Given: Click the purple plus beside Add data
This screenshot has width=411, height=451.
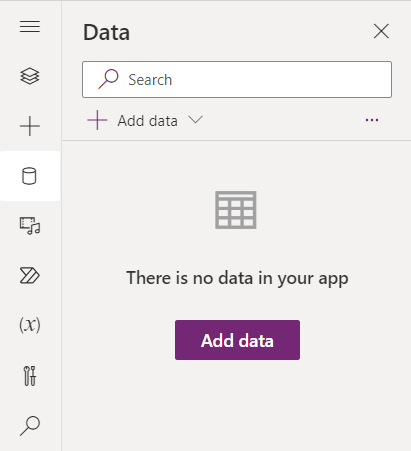Looking at the screenshot, I should tap(97, 120).
